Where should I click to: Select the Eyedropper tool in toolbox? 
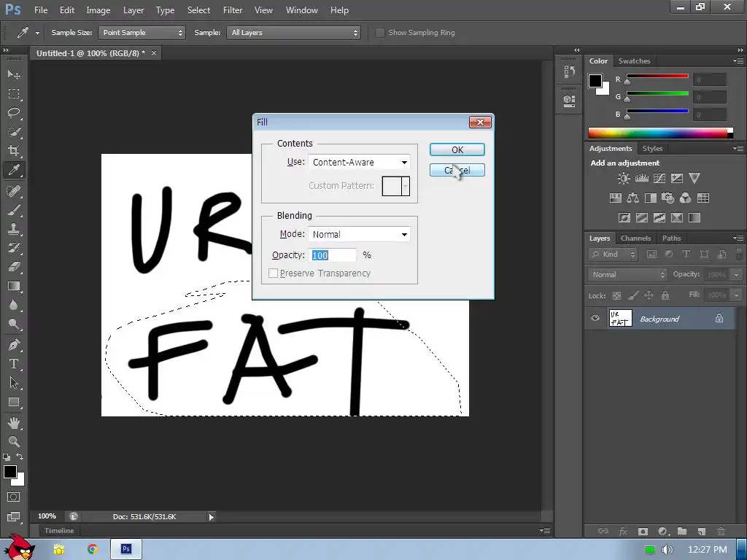tap(14, 170)
